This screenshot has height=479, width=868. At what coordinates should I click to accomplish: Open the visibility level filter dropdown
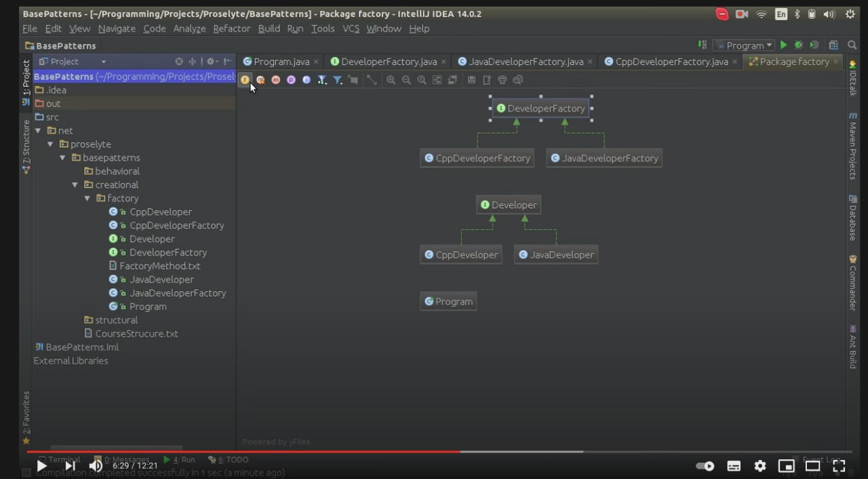[322, 80]
